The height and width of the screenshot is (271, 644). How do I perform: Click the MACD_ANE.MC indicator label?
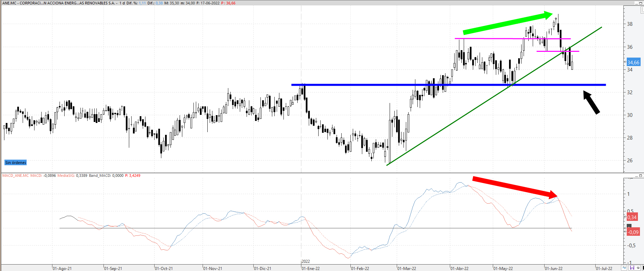[16, 175]
